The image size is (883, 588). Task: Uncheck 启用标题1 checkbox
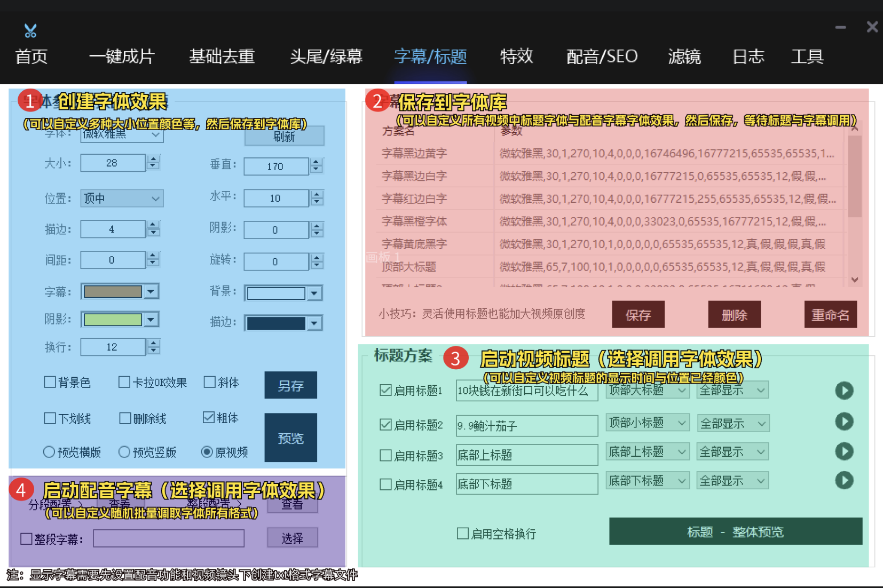tap(385, 390)
